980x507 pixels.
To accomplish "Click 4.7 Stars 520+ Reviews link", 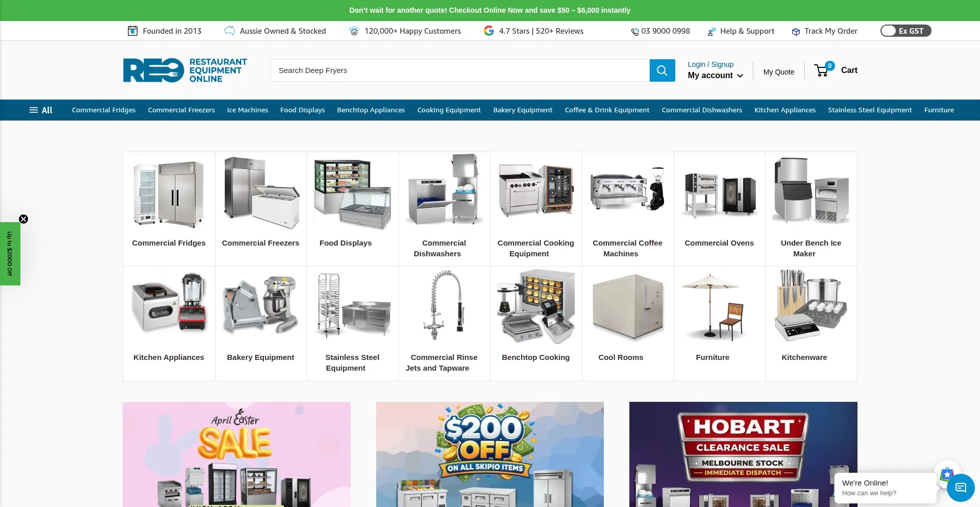I will 541,31.
